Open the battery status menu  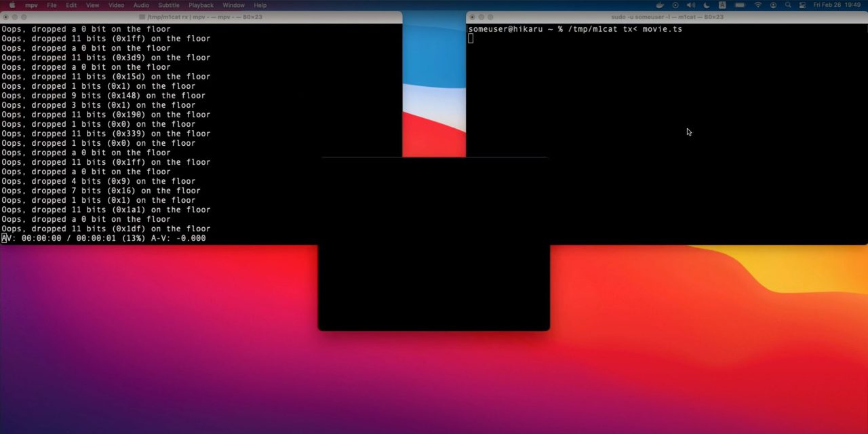click(739, 5)
